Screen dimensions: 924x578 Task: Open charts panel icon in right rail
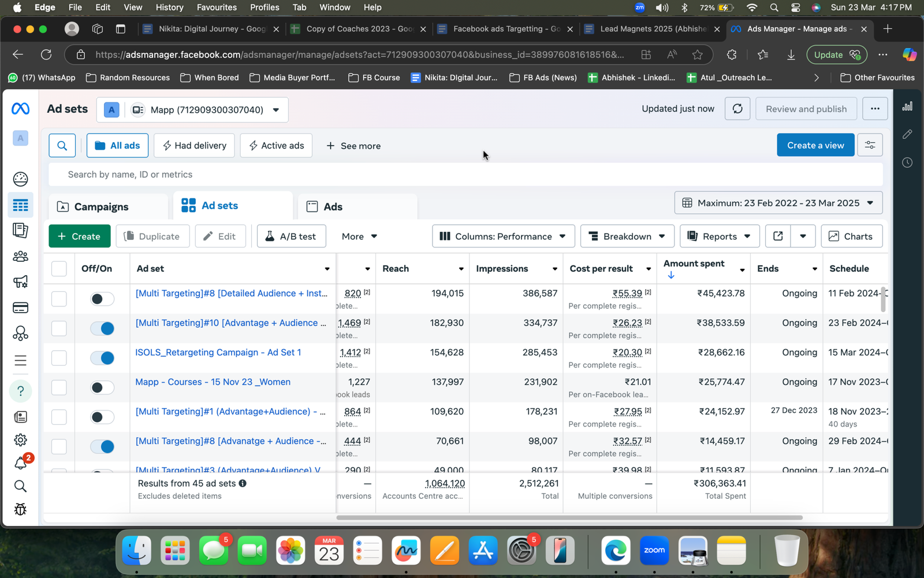tap(907, 106)
